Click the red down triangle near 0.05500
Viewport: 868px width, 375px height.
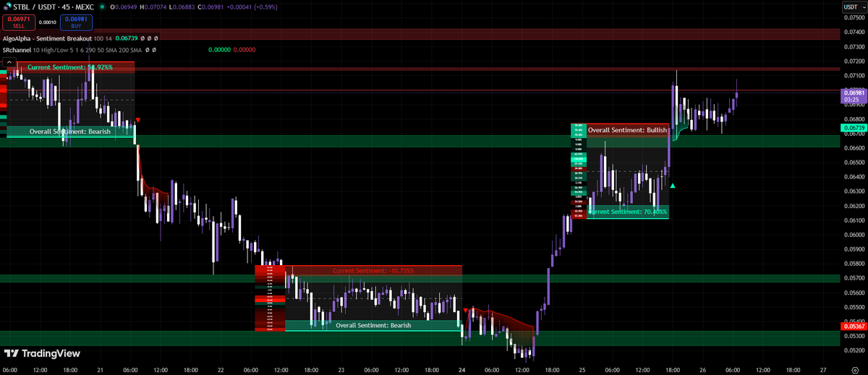[464, 310]
